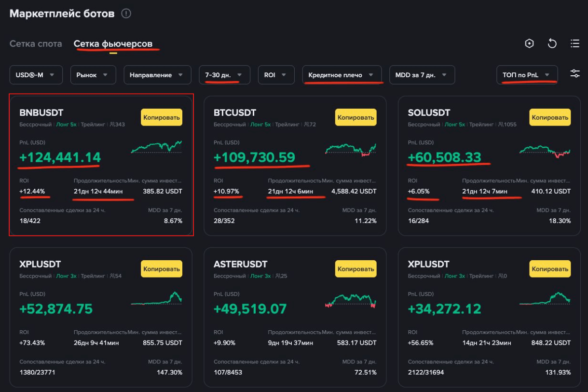Click the copiers count icon on SOLUSDT card

tap(501, 125)
